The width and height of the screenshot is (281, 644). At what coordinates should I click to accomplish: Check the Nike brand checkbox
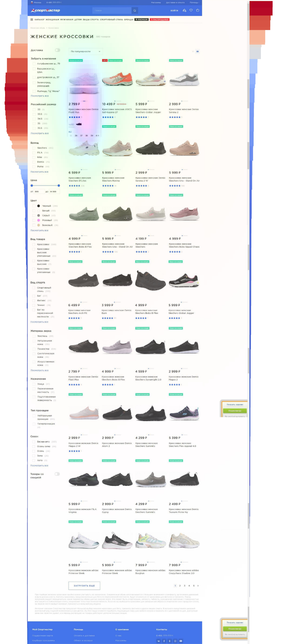pyautogui.click(x=34, y=157)
